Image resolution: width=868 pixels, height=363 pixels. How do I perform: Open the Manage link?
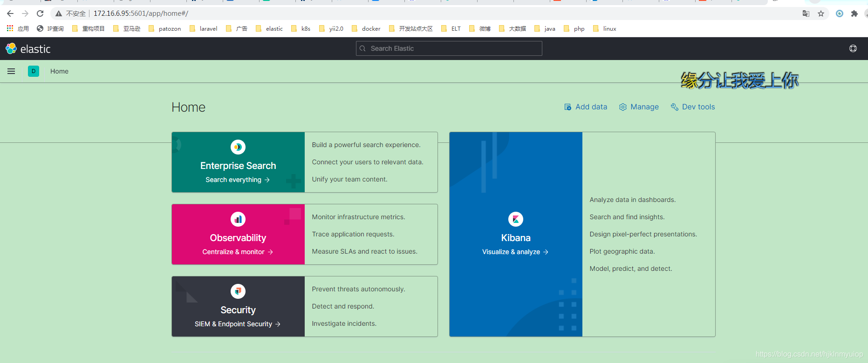tap(639, 107)
